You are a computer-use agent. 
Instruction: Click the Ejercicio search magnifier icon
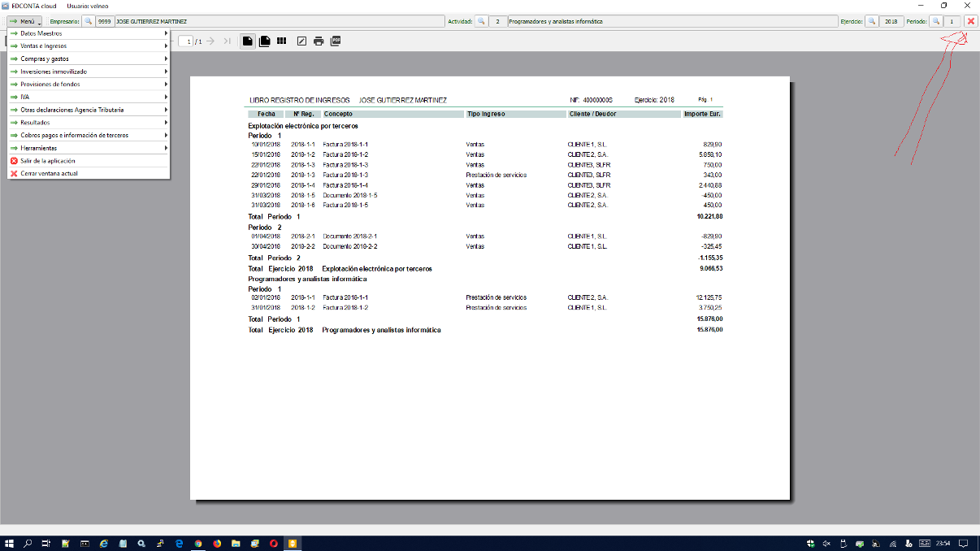tap(872, 21)
